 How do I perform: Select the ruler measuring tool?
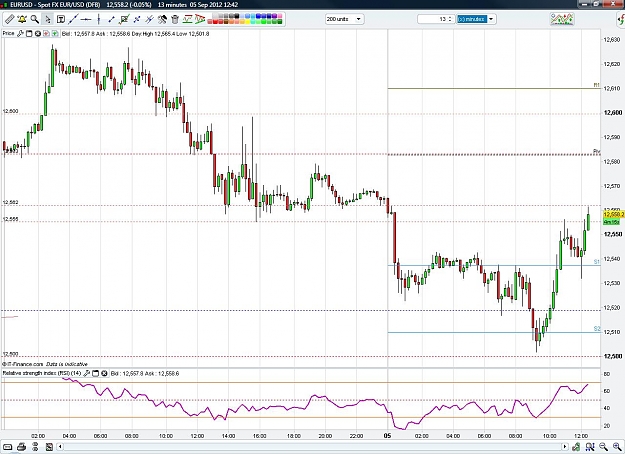(x=10, y=19)
